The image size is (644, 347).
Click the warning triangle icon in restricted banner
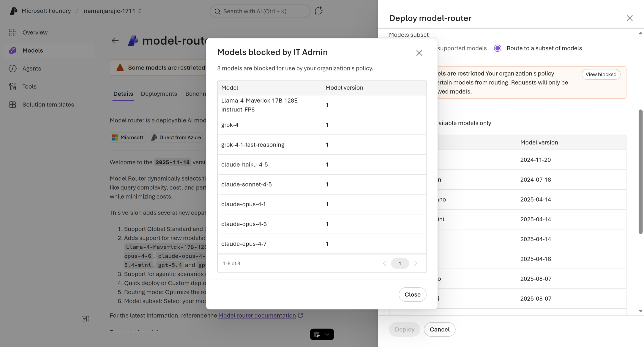click(120, 67)
